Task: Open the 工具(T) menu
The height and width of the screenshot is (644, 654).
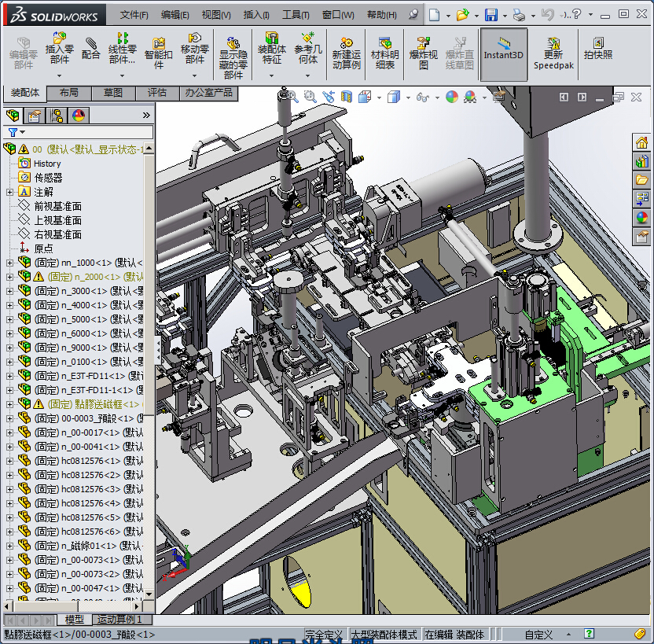Action: [x=296, y=15]
